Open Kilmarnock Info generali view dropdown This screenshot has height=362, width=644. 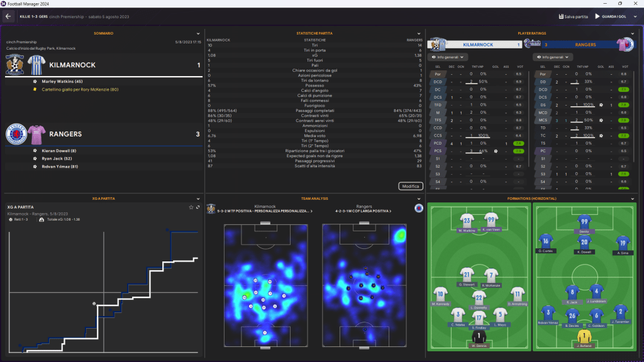click(x=447, y=57)
